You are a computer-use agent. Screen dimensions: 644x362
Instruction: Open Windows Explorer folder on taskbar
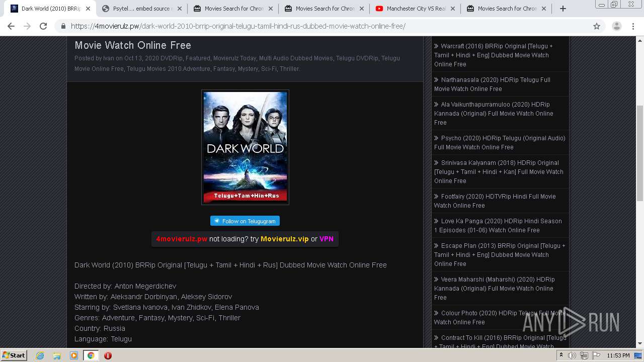click(x=57, y=355)
